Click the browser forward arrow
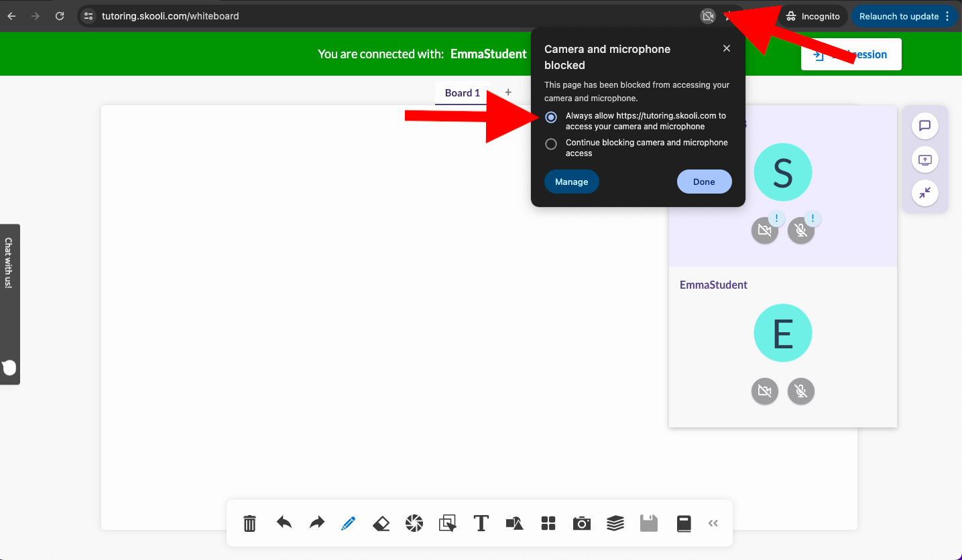This screenshot has height=560, width=962. [x=36, y=16]
